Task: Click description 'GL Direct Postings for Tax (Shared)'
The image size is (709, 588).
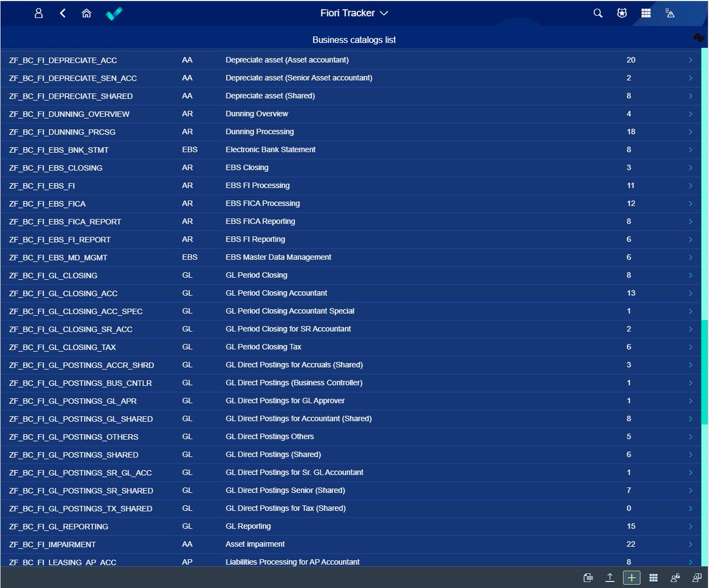Action: point(286,508)
